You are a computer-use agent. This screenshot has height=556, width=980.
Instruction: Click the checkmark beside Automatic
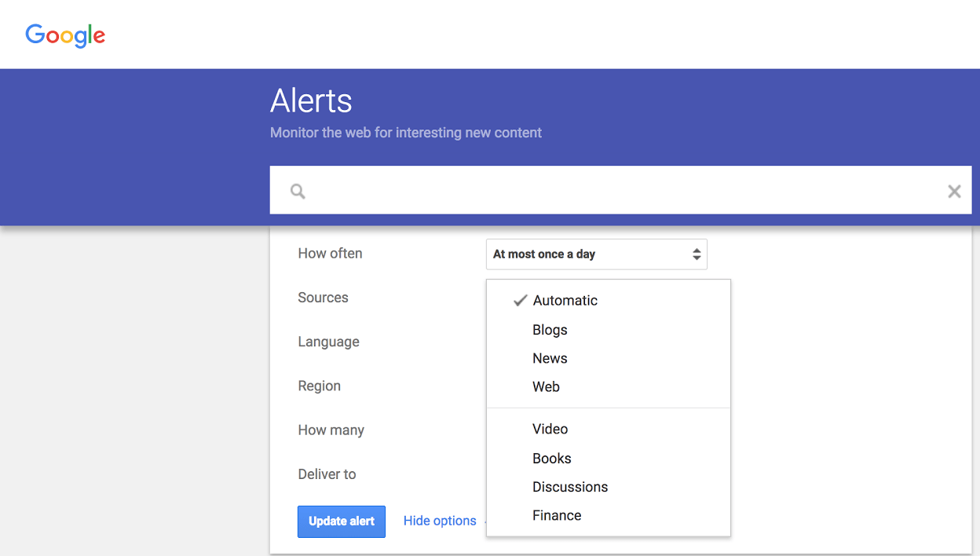(520, 301)
